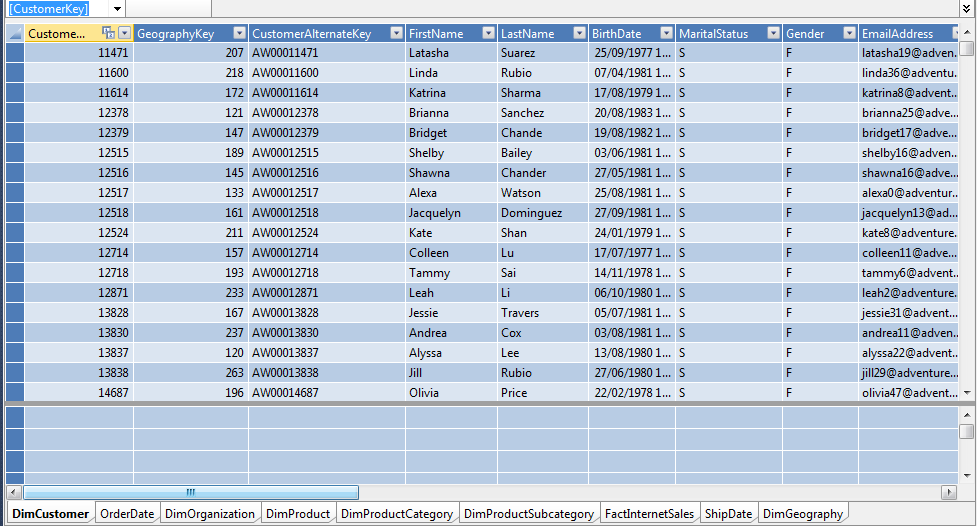This screenshot has height=526, width=977.
Task: Open the MaritalStatus filter dropdown
Action: click(772, 33)
